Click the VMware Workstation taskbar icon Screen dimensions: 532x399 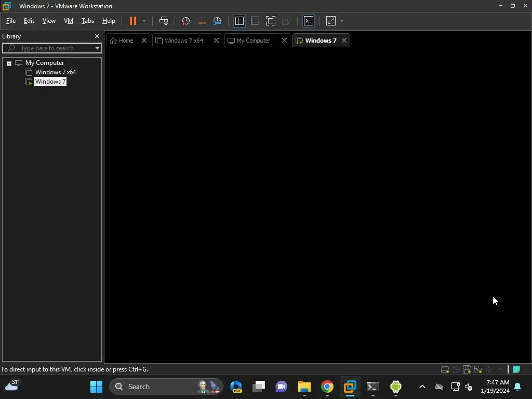pyautogui.click(x=350, y=387)
